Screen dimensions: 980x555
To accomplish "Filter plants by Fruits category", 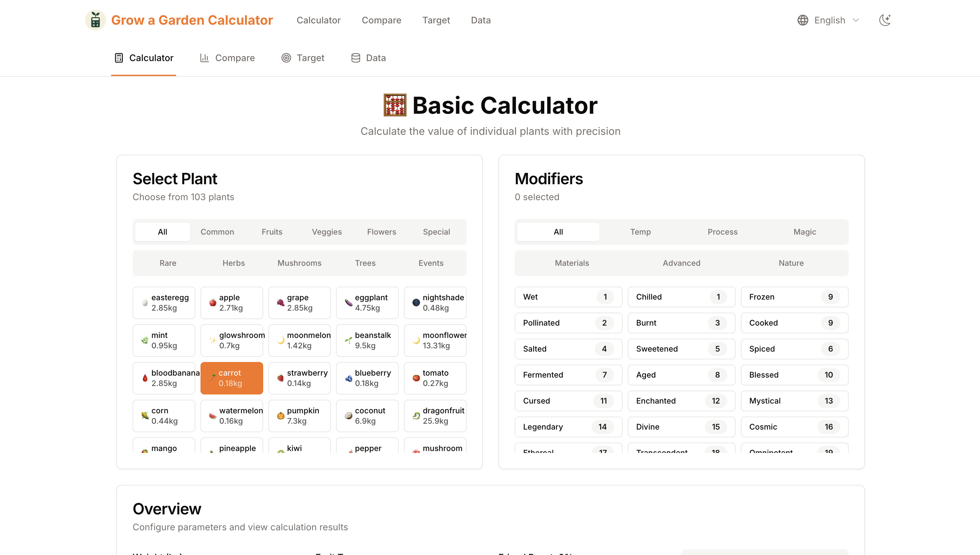I will tap(272, 232).
